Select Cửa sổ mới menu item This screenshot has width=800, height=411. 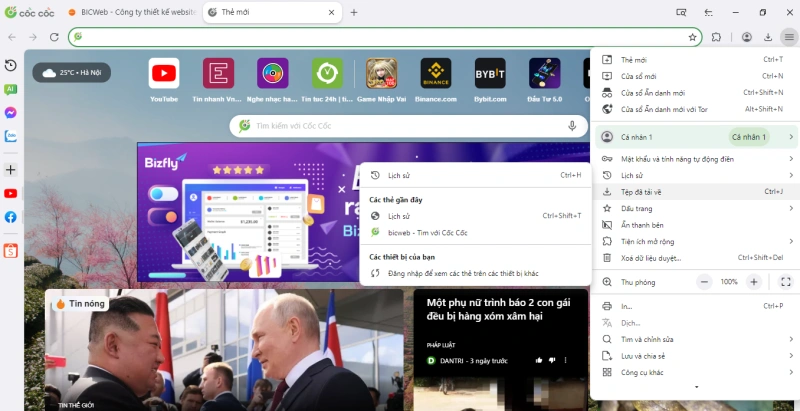[694, 76]
